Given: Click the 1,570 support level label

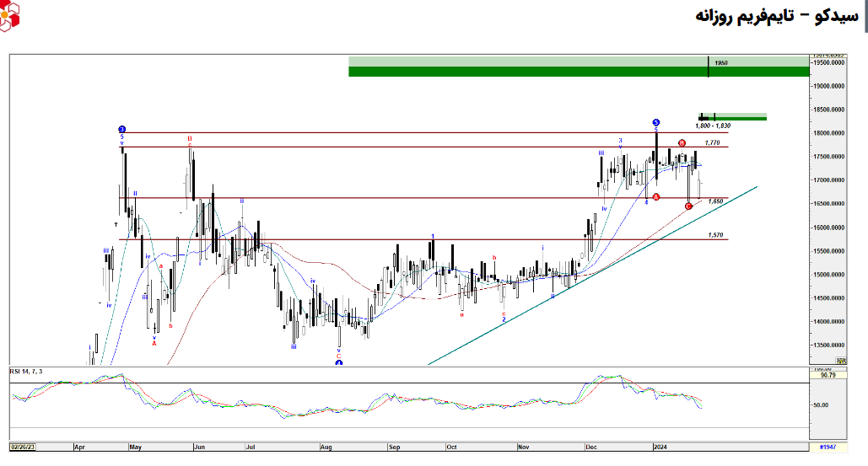Looking at the screenshot, I should pos(715,235).
